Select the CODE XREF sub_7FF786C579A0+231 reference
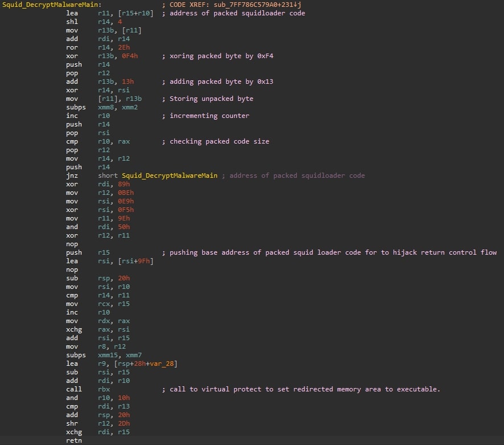Image resolution: width=504 pixels, height=445 pixels. click(x=236, y=5)
